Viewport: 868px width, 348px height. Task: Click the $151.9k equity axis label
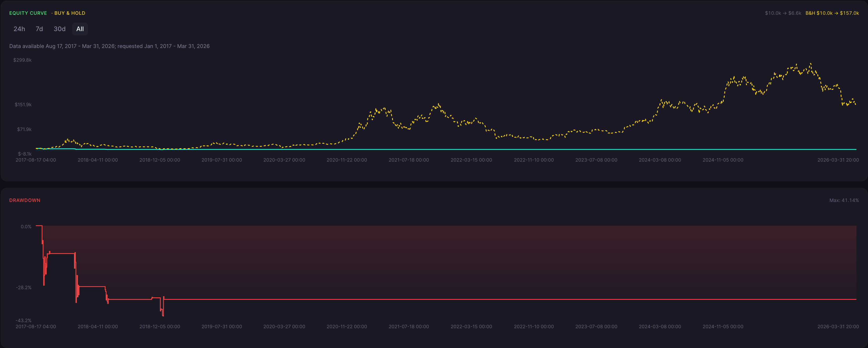(23, 105)
